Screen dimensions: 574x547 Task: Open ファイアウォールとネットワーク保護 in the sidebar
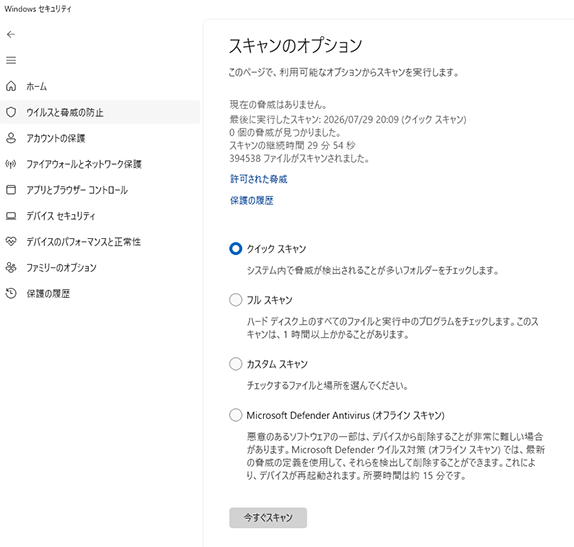point(100,164)
